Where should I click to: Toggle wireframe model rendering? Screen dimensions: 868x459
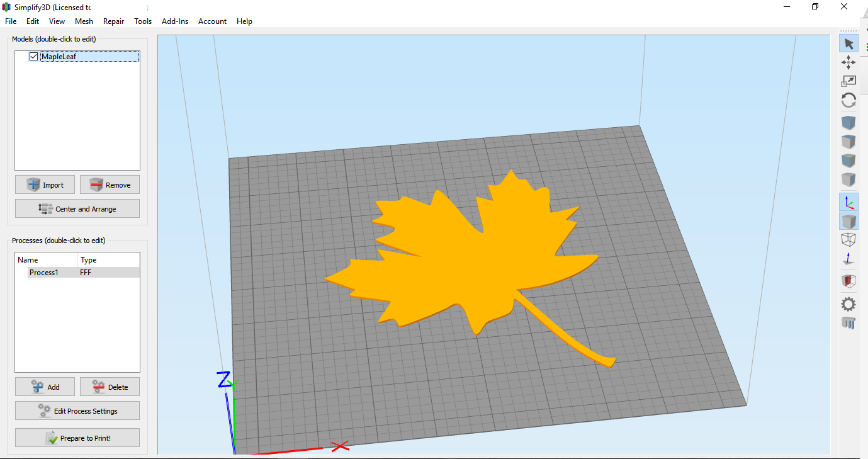click(848, 240)
